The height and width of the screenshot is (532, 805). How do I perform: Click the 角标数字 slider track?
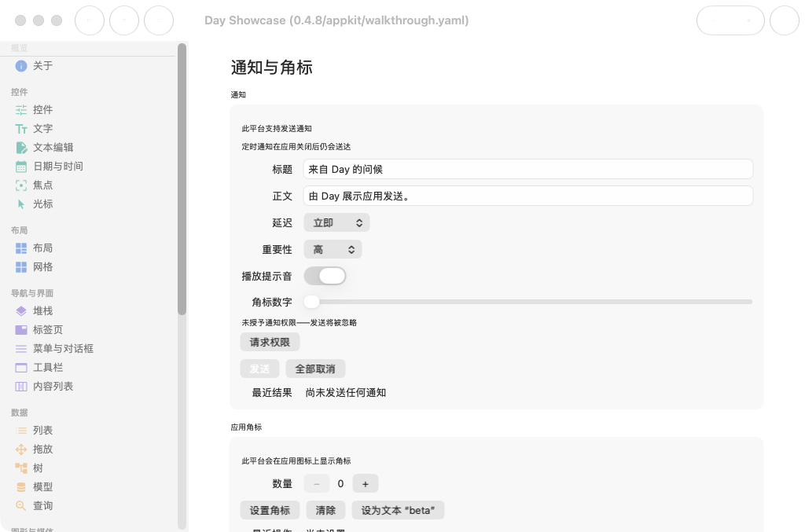pos(528,303)
